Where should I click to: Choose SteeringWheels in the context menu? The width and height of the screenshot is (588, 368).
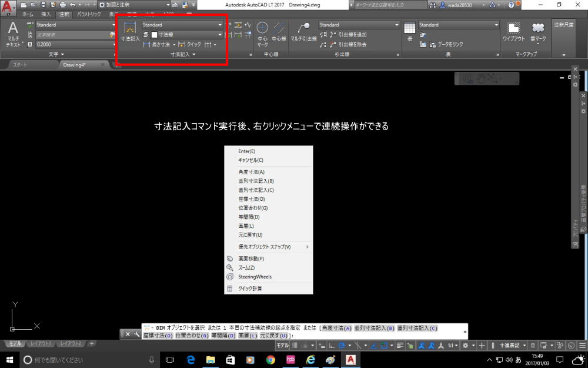[x=269, y=277]
